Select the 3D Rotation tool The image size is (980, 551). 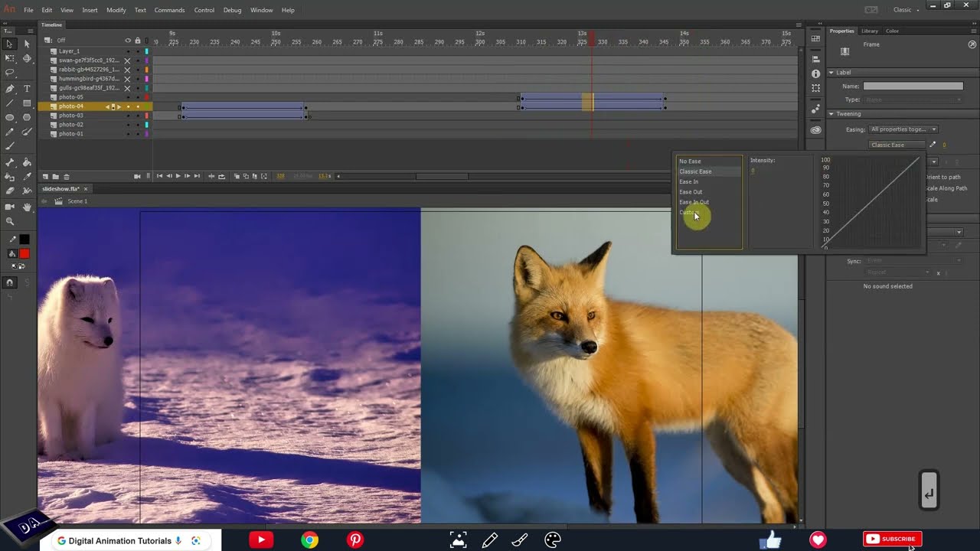[x=27, y=58]
